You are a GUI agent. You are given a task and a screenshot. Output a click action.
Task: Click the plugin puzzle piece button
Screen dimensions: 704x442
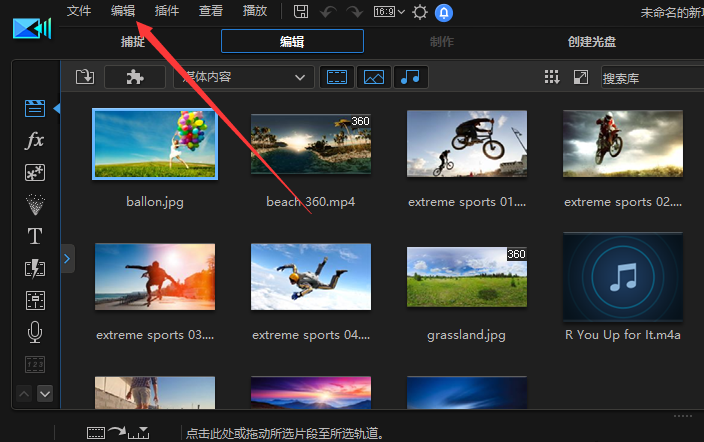(135, 77)
